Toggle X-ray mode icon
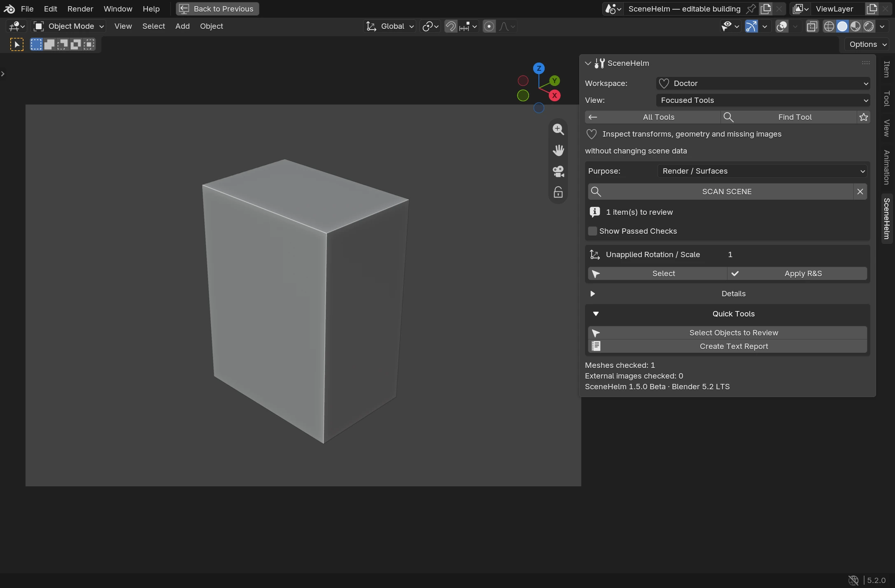The width and height of the screenshot is (895, 588). point(812,26)
